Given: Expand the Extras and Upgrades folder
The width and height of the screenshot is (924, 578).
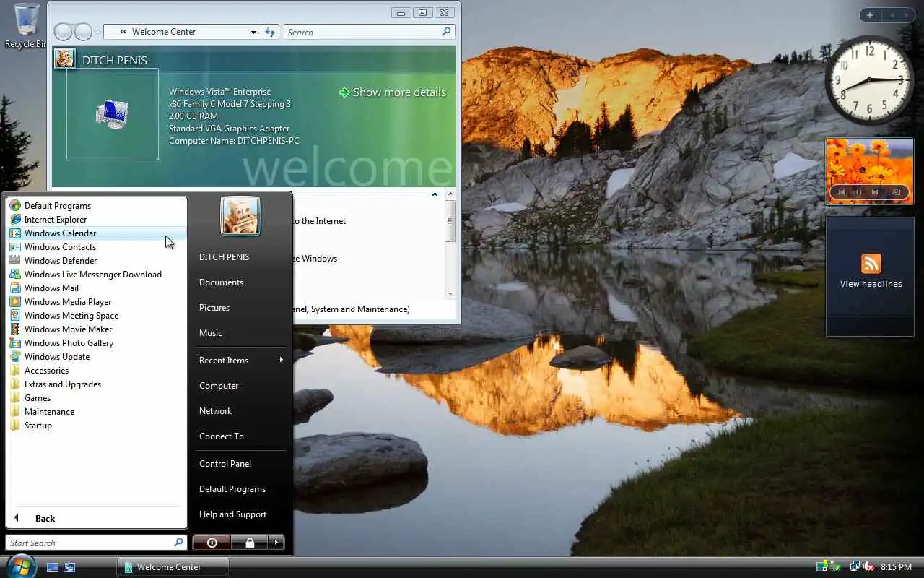Looking at the screenshot, I should (x=96, y=384).
